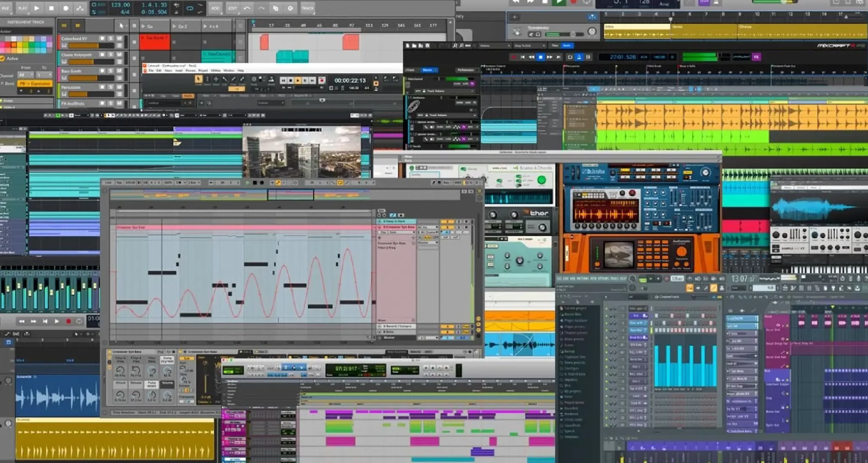Screen dimensions: 868x463
Task: Select the Move tool in Cakewalk toolbar
Action: (216, 79)
